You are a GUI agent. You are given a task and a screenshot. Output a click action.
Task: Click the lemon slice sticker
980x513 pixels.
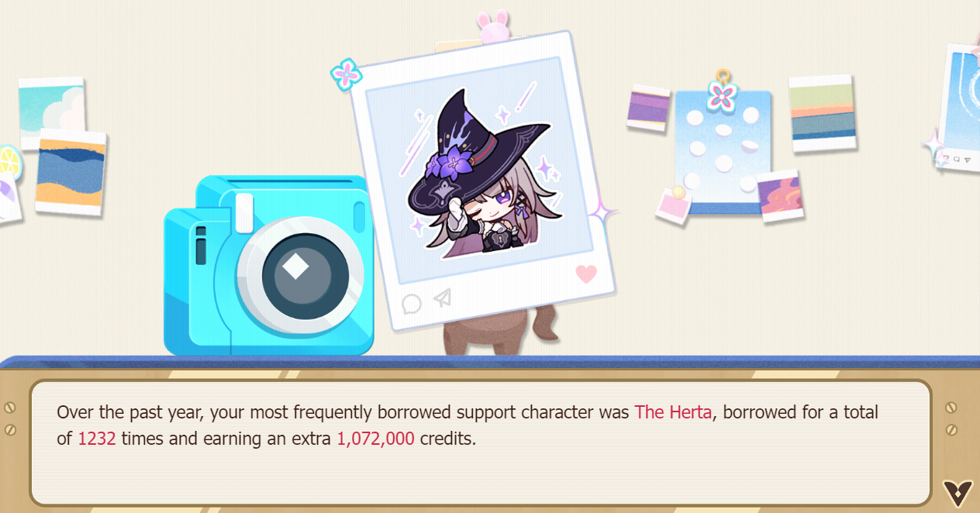(8, 163)
